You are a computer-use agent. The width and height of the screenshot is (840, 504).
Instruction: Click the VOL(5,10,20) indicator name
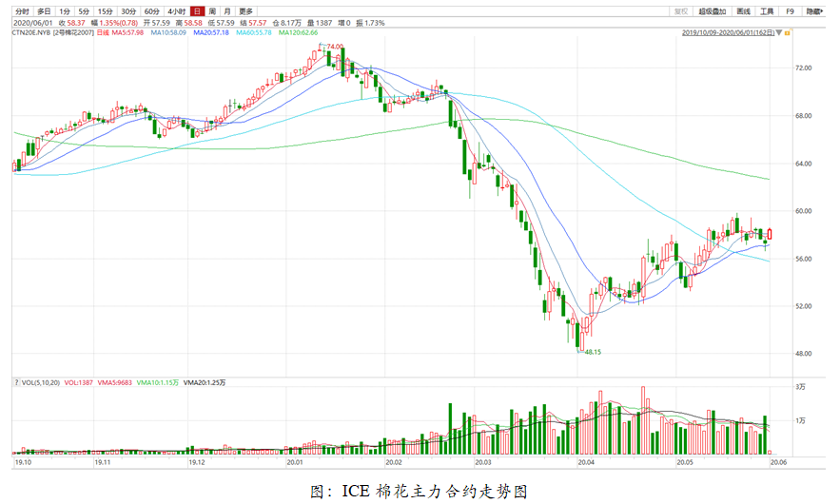pyautogui.click(x=41, y=382)
